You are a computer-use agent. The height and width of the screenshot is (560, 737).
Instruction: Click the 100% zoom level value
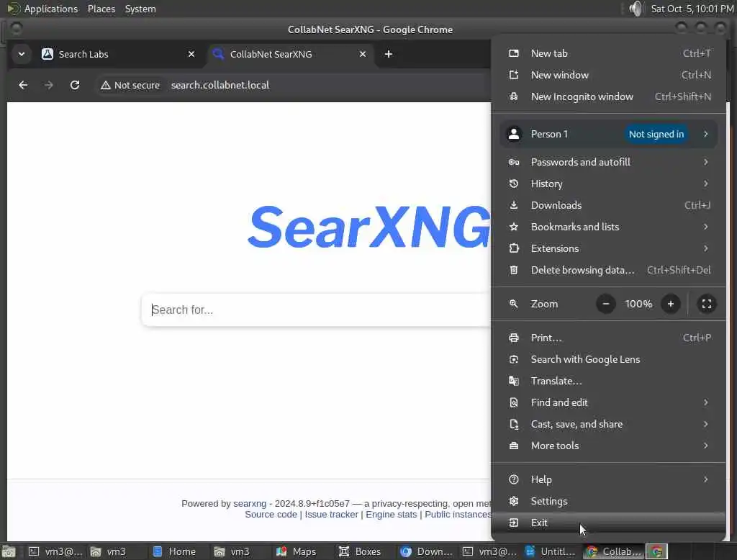pos(638,304)
